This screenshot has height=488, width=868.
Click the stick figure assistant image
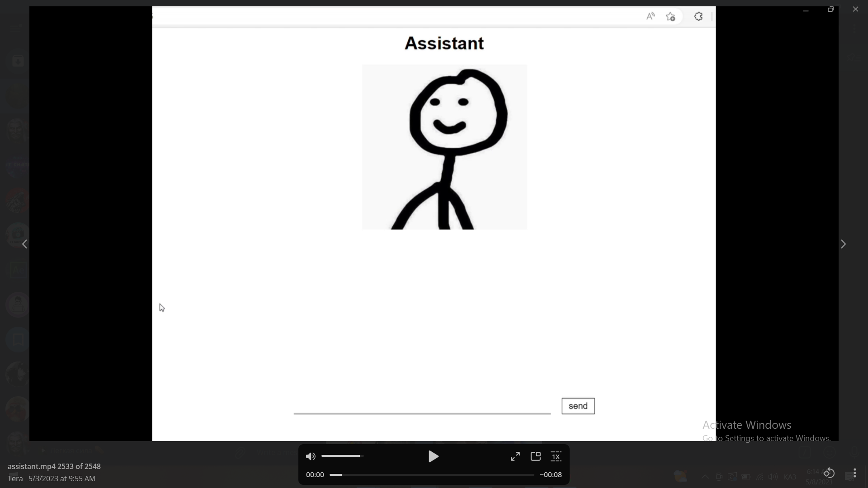coord(444,147)
